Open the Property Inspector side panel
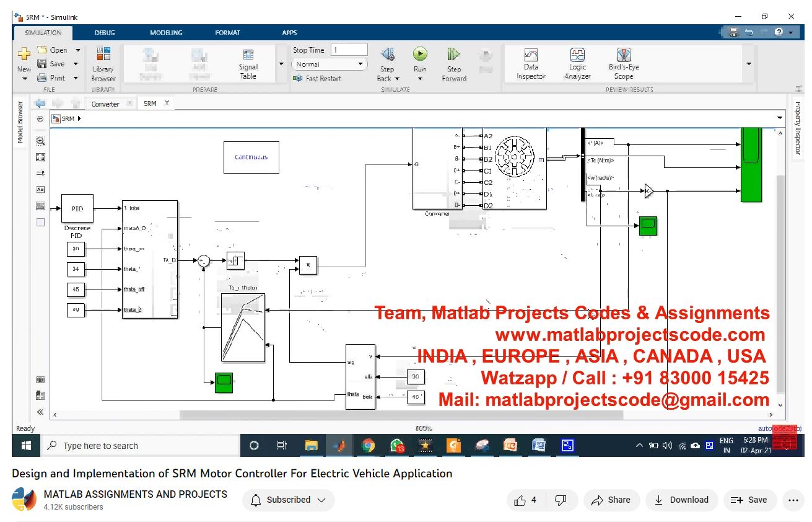 tap(798, 128)
